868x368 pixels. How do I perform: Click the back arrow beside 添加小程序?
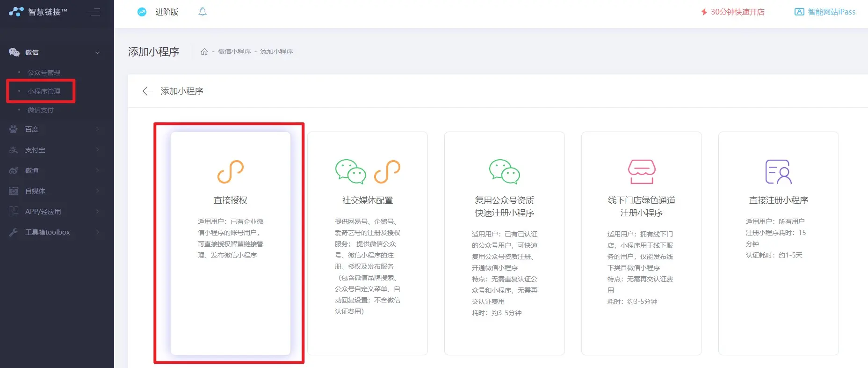147,91
